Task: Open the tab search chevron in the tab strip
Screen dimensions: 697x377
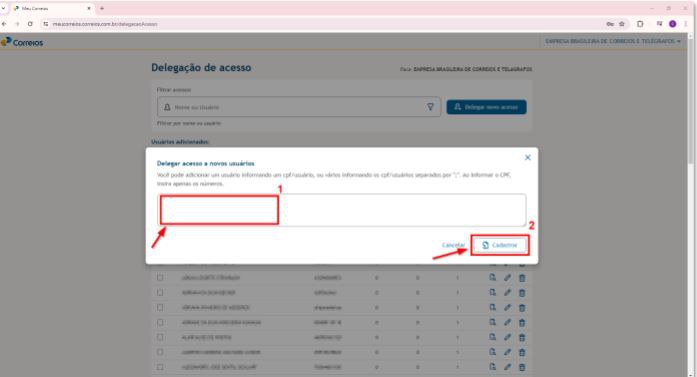Action: click(4, 8)
